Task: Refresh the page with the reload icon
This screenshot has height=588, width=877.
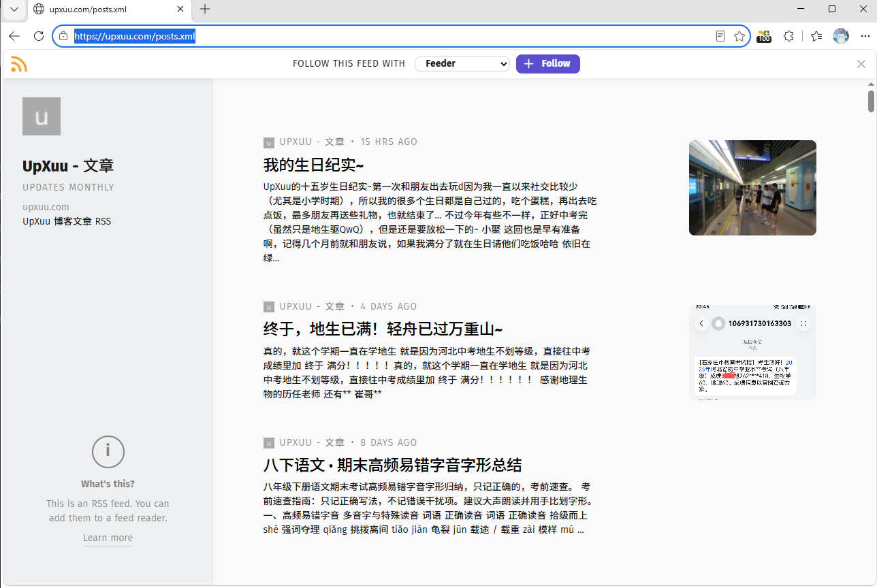Action: click(x=39, y=36)
